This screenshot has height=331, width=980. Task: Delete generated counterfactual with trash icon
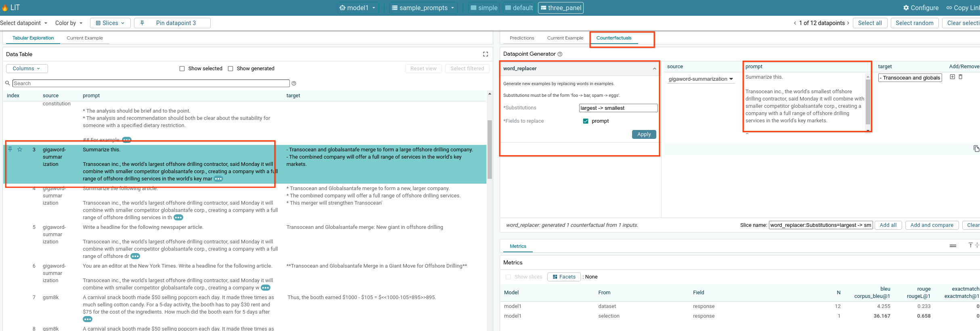[x=961, y=77]
